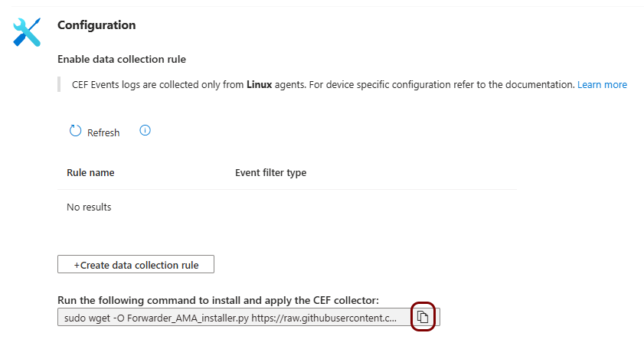The image size is (644, 346).
Task: Click the bold Linux word in the note
Action: click(259, 84)
